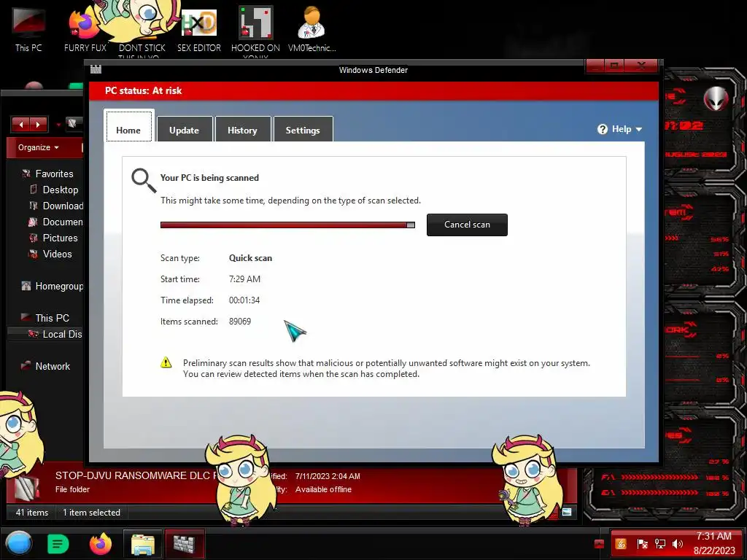Click the '41 items' status bar text
This screenshot has width=747, height=560.
(32, 513)
